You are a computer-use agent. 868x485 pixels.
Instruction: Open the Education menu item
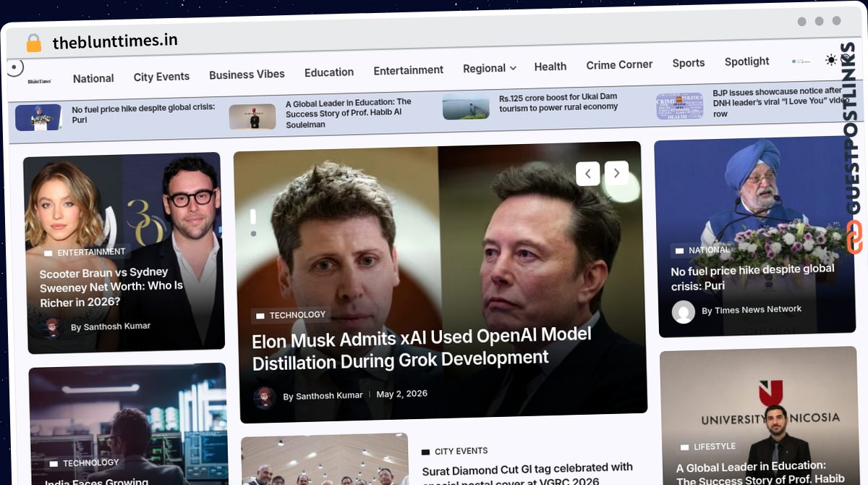pyautogui.click(x=329, y=72)
